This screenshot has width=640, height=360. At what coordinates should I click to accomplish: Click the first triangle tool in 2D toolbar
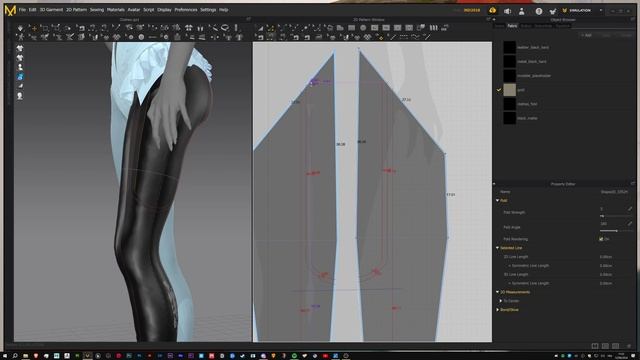[259, 28]
